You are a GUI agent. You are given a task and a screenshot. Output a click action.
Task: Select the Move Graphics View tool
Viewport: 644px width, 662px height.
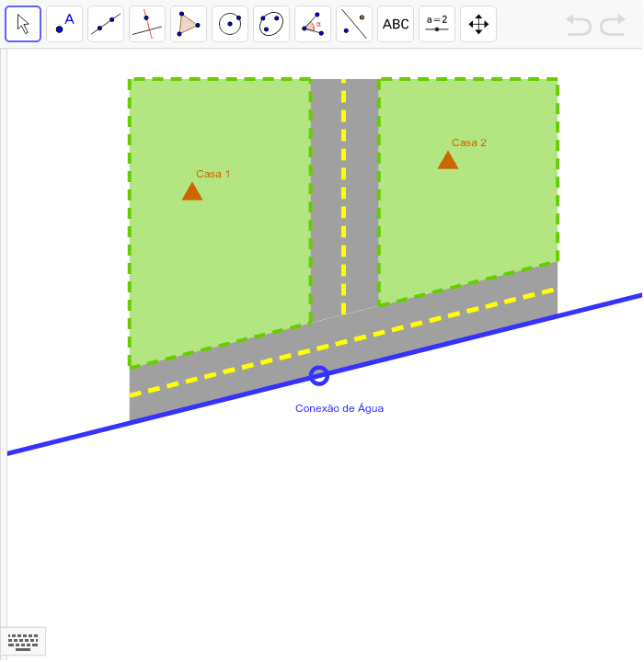pos(478,24)
